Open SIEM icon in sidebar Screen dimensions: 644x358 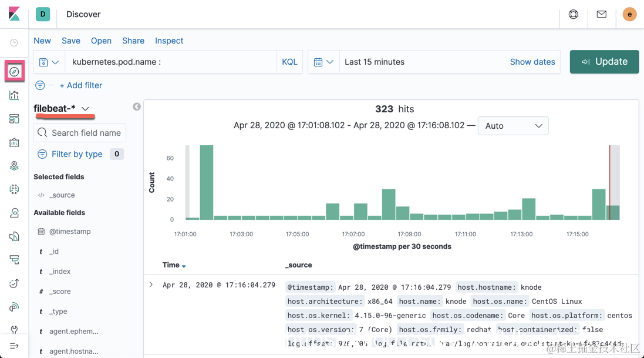pos(14,307)
